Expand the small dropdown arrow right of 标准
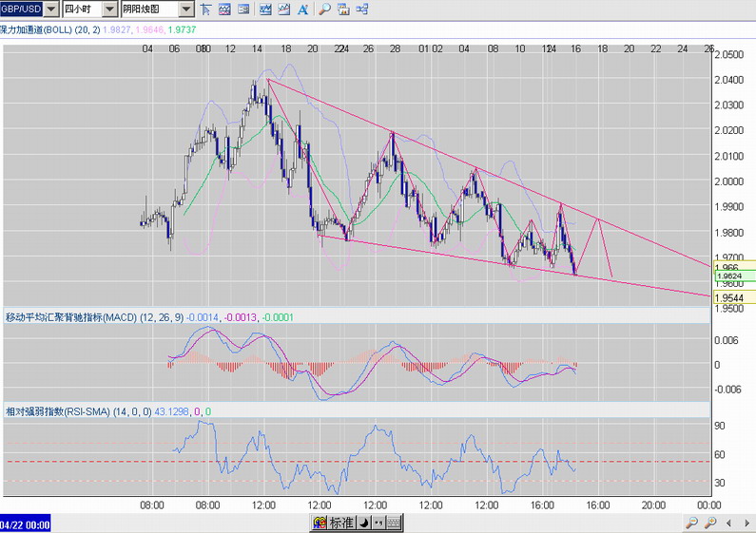Image resolution: width=756 pixels, height=533 pixels. click(x=364, y=523)
